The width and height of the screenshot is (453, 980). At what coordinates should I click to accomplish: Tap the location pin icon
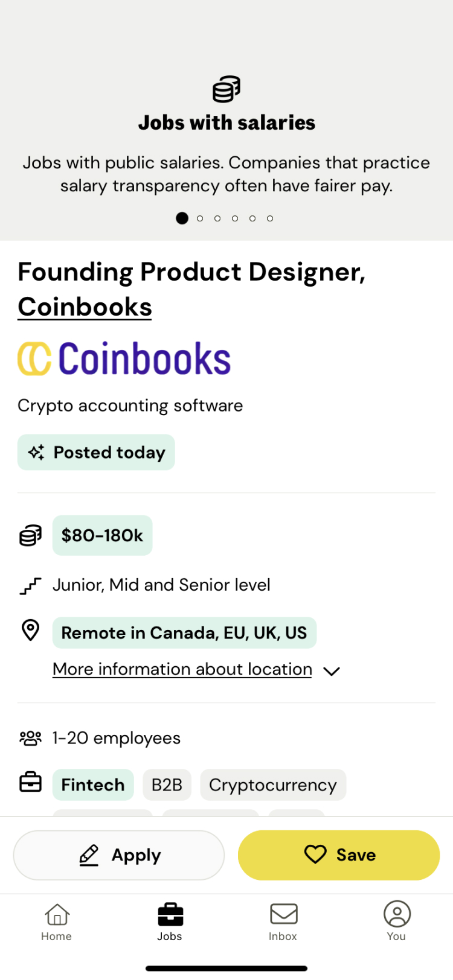(30, 631)
